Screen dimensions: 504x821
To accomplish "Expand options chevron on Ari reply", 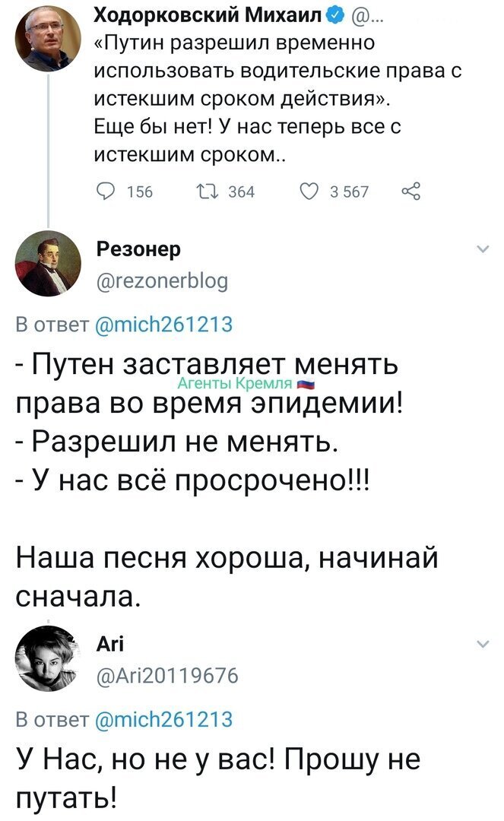I will click(483, 645).
